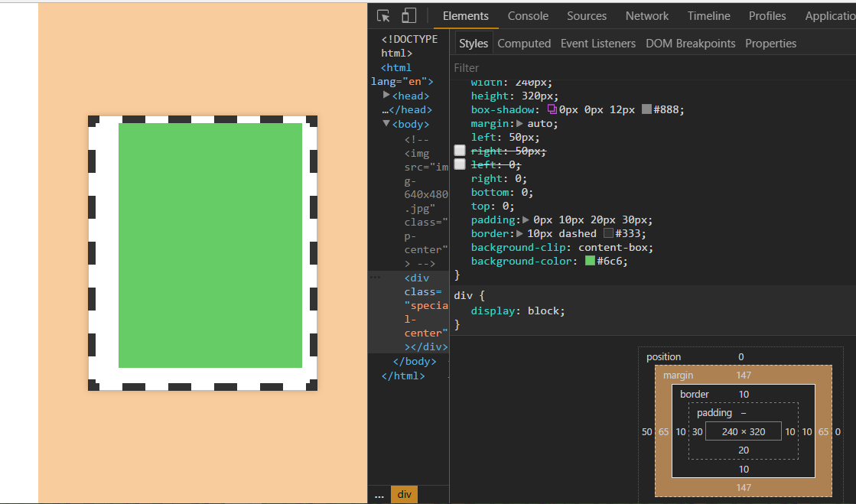Toggle the device toolbar icon
The width and height of the screenshot is (856, 504).
tap(408, 16)
